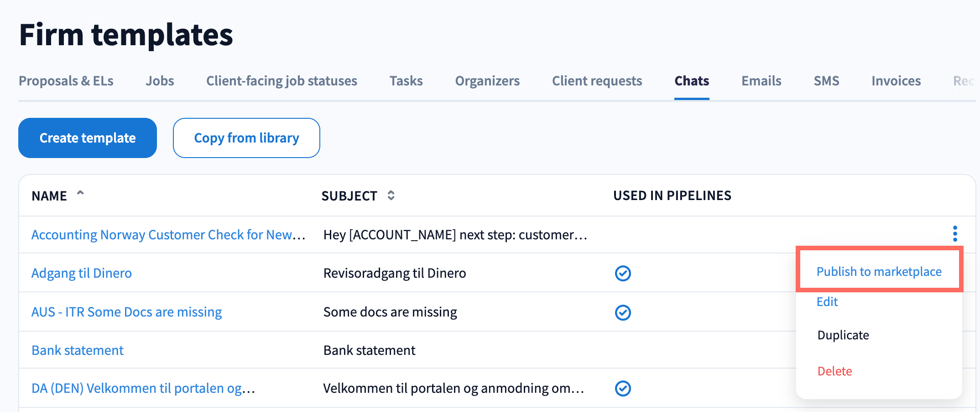Open the Invoices tab
Screen dimensions: 980x412
click(x=896, y=81)
